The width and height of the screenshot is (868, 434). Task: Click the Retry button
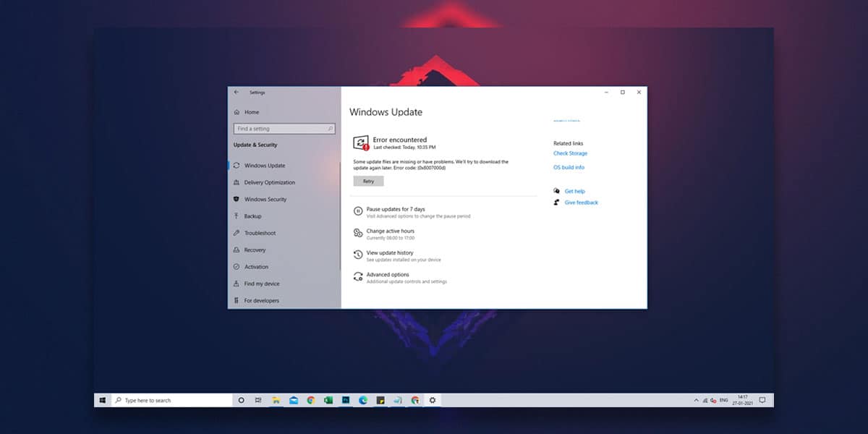tap(368, 182)
